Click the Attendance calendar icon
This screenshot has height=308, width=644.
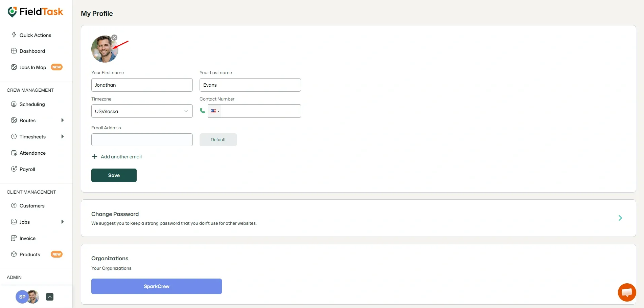[x=14, y=153]
